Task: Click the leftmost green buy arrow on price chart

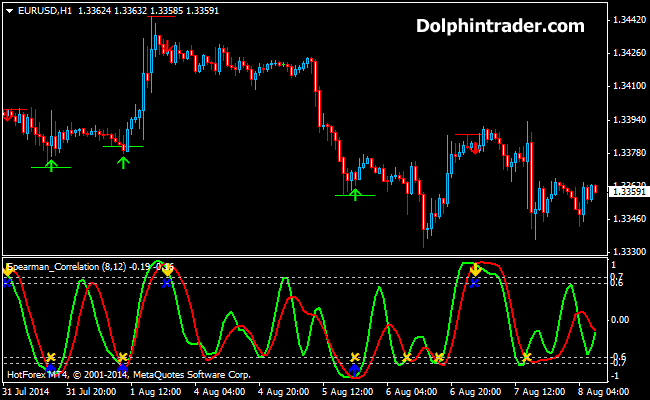Action: [51, 163]
